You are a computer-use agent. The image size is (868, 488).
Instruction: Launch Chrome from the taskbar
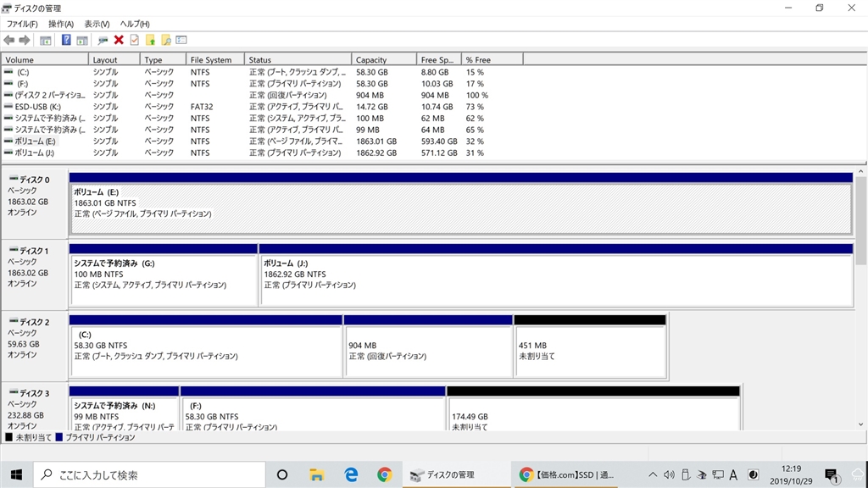385,474
